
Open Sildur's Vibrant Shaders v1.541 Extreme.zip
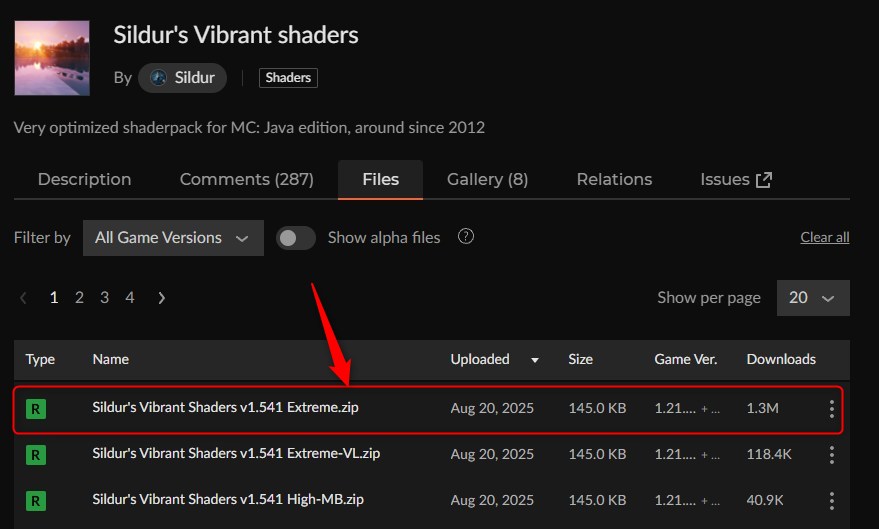tap(225, 407)
